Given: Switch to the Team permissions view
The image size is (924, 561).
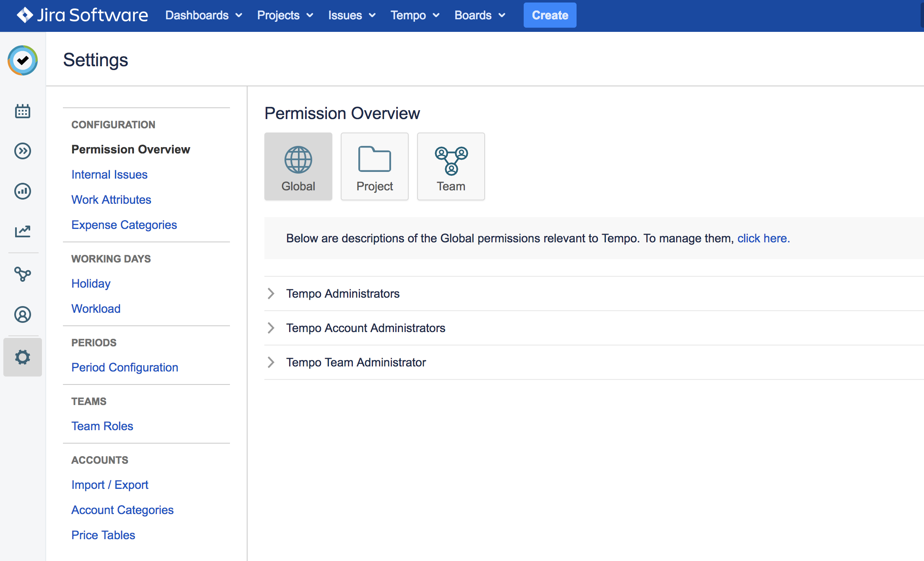Looking at the screenshot, I should 451,166.
